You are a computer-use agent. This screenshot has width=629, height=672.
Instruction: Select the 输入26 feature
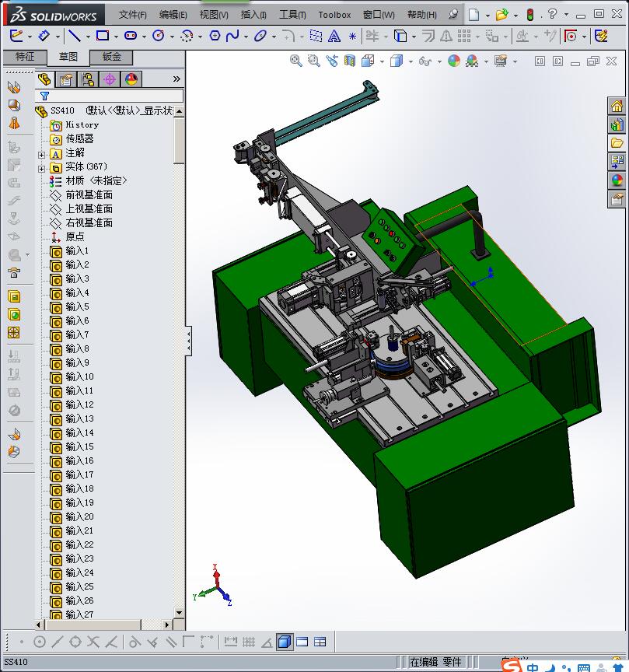pos(79,601)
